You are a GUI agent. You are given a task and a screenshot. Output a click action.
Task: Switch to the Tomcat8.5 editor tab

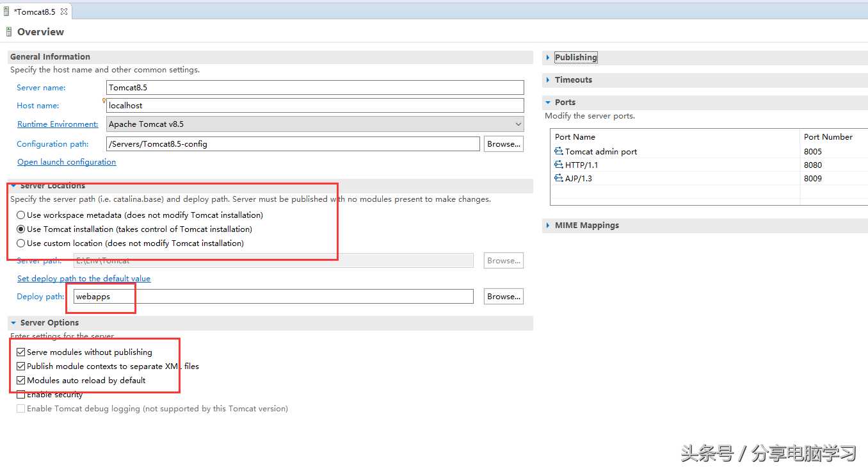coord(35,12)
